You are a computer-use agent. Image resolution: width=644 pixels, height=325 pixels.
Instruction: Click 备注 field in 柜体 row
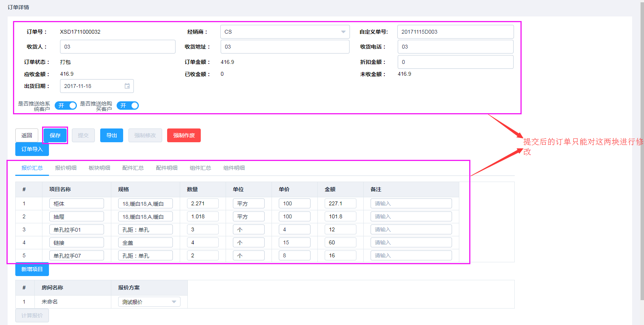click(x=411, y=203)
